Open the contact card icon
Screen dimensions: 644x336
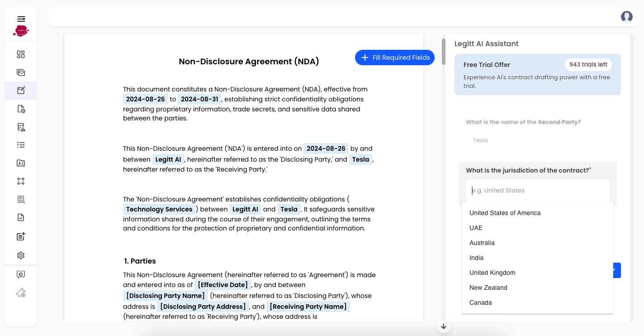pyautogui.click(x=21, y=163)
